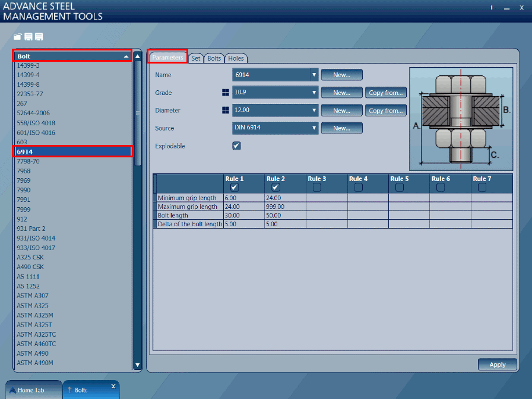This screenshot has height=399, width=532.
Task: Click Copy from button for Grade
Action: 386,92
